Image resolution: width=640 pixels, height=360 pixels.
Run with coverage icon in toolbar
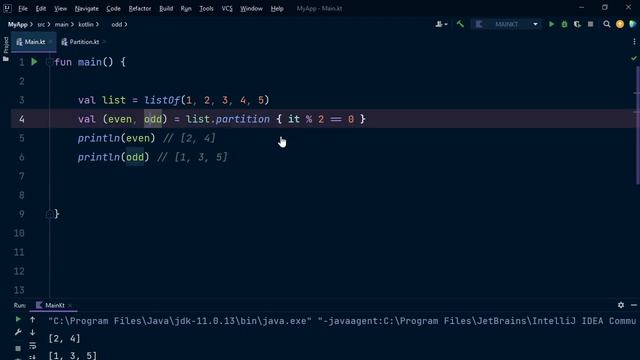[577, 24]
